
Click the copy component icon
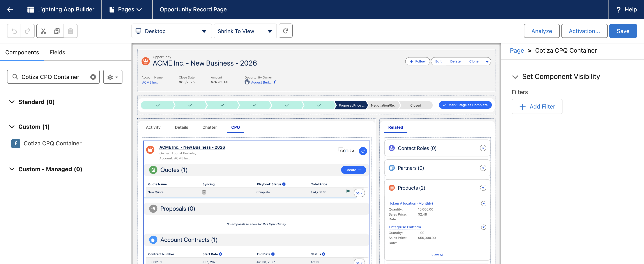[57, 31]
